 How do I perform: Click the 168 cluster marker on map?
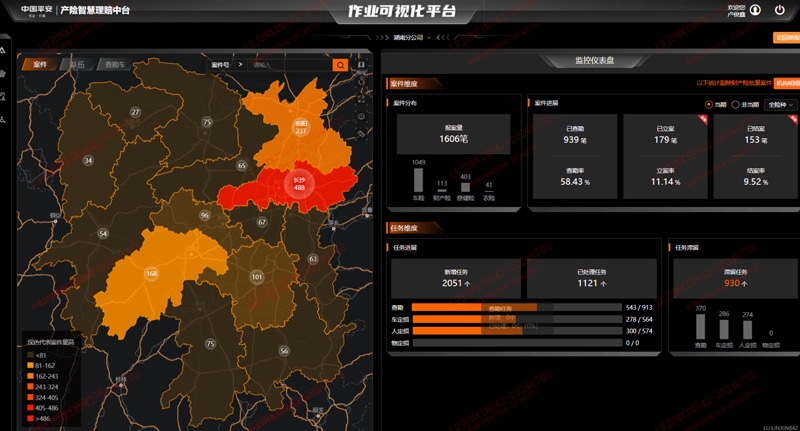[x=152, y=273]
